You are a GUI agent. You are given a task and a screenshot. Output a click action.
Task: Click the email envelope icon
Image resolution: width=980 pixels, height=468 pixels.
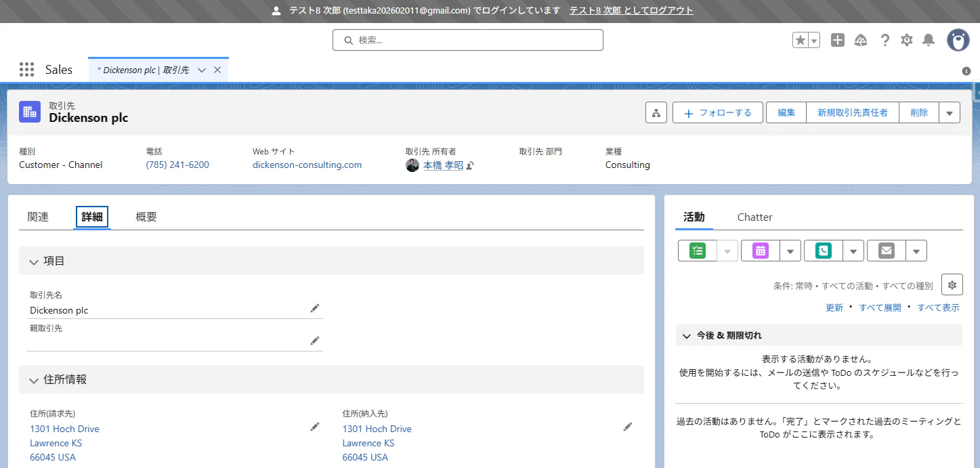click(887, 251)
